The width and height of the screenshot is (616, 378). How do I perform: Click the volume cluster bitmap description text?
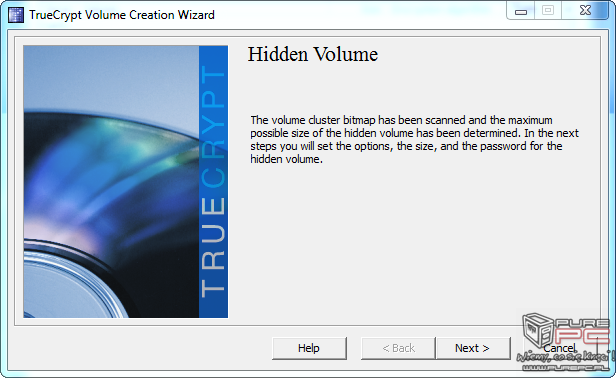coord(414,139)
